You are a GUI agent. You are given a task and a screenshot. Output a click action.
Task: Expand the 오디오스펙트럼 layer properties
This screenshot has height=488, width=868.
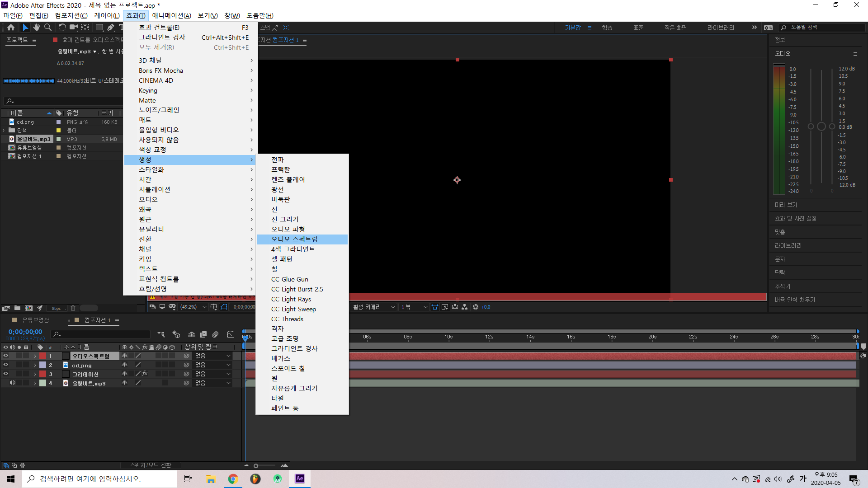tap(35, 356)
